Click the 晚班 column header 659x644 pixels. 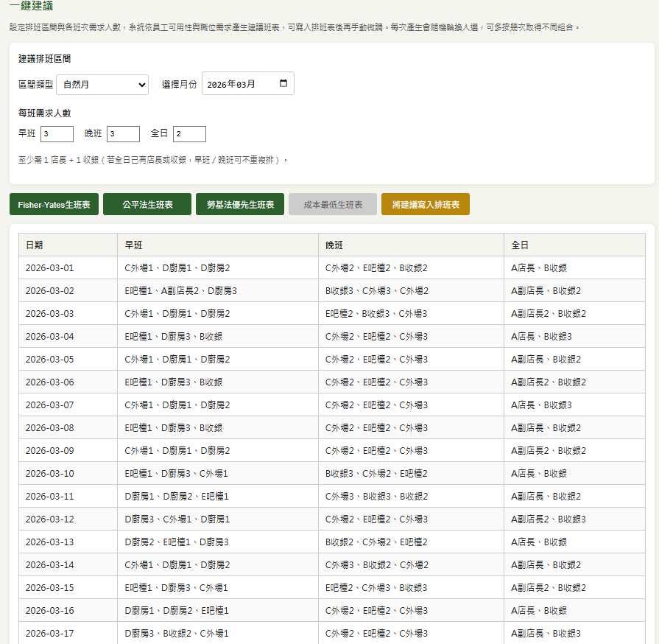(336, 245)
